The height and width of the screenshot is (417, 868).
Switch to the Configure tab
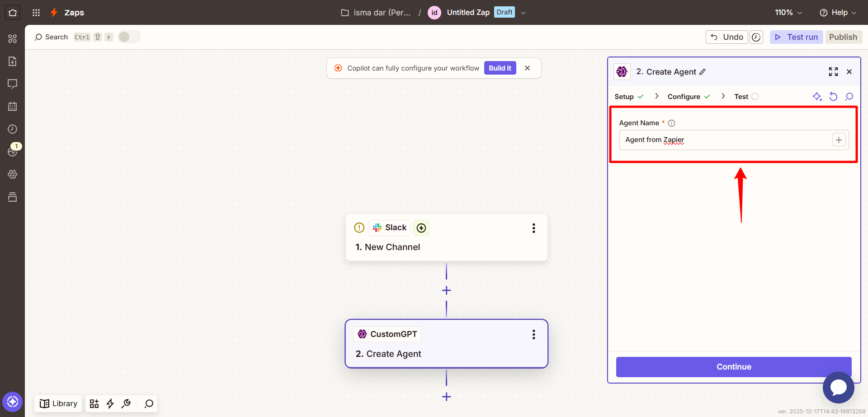point(689,96)
